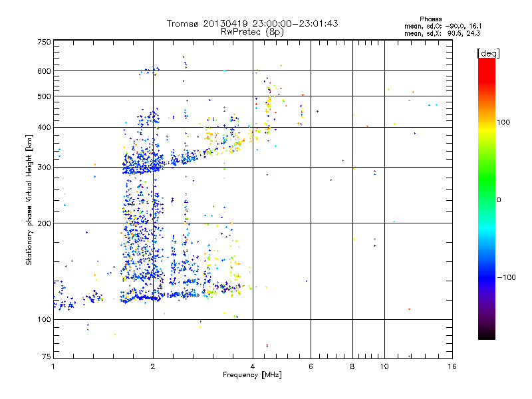Click the y-axis tick label "750"
Screen dimensions: 532x399
click(44, 42)
